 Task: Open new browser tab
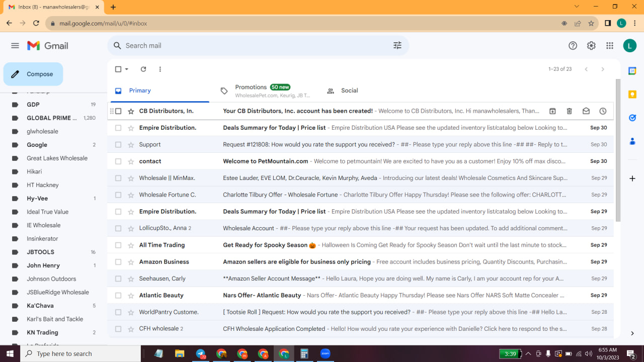point(113,7)
